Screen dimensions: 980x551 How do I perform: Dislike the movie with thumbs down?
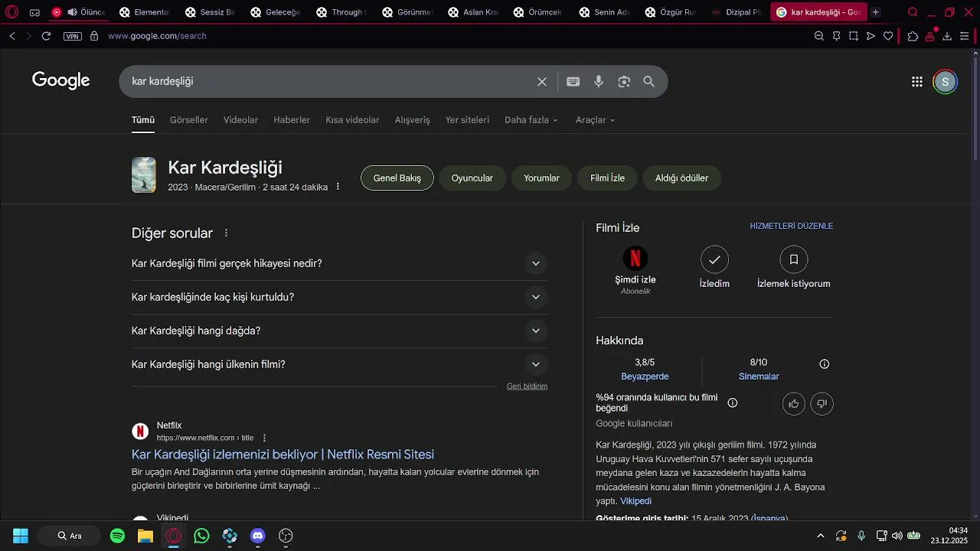pyautogui.click(x=822, y=403)
